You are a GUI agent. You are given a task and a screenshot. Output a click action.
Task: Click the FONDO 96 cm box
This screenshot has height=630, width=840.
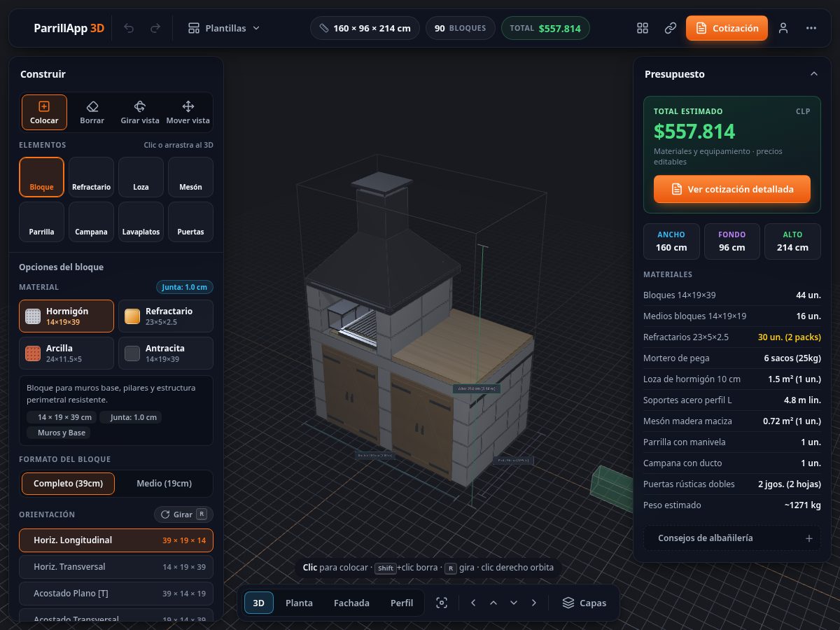(731, 241)
